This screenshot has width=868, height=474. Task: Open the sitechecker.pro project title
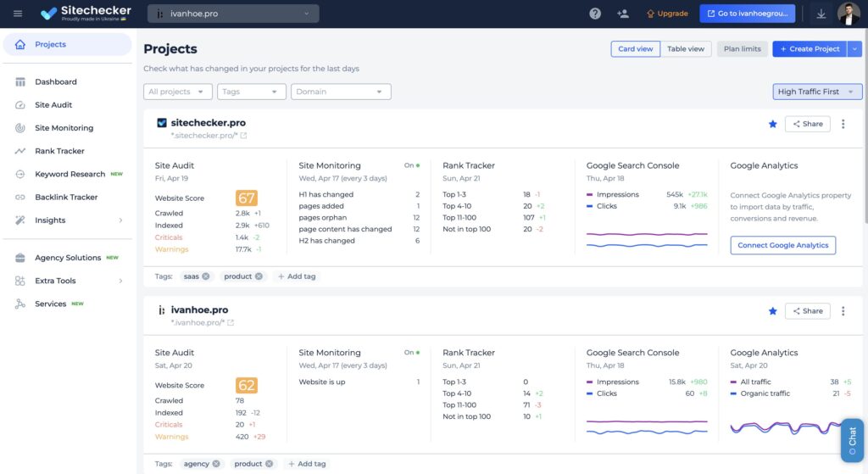click(209, 123)
